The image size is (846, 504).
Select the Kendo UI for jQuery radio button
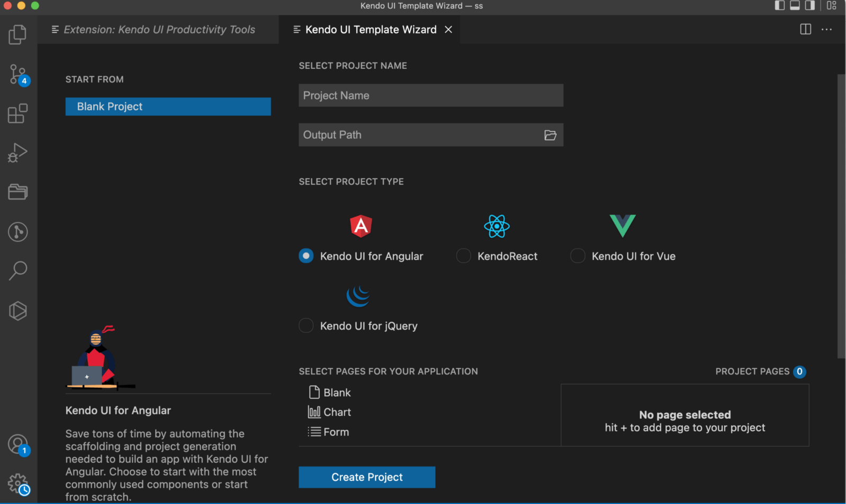306,325
